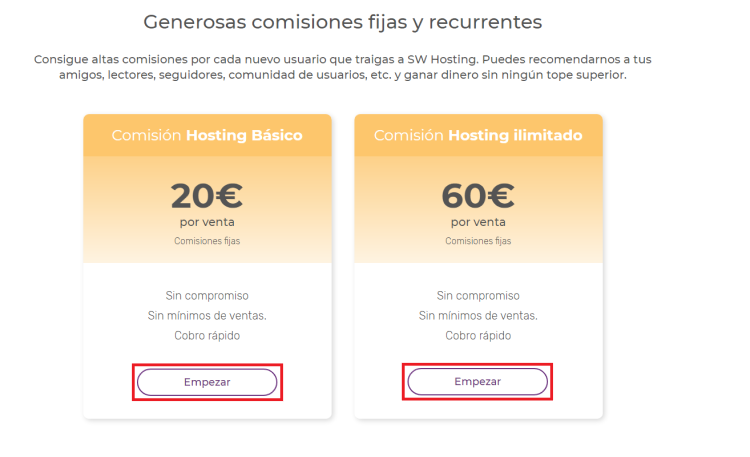The image size is (750, 457).
Task: Click 'Sin mínimos de ventas.' in the ilimitado card
Action: pyautogui.click(x=478, y=316)
